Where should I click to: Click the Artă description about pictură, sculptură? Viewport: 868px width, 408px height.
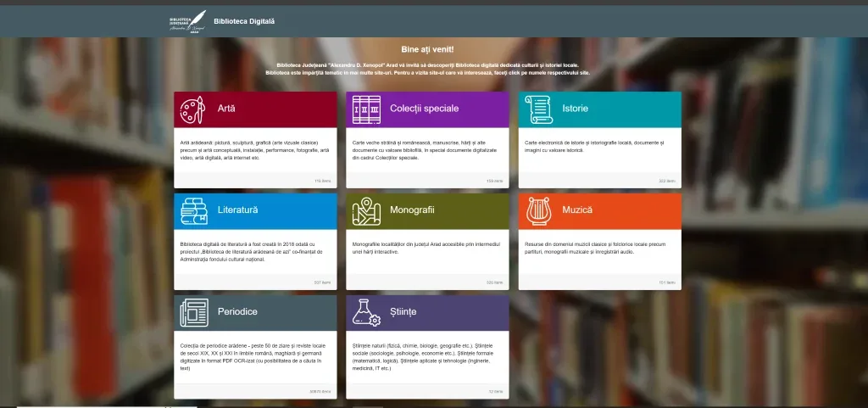point(255,150)
